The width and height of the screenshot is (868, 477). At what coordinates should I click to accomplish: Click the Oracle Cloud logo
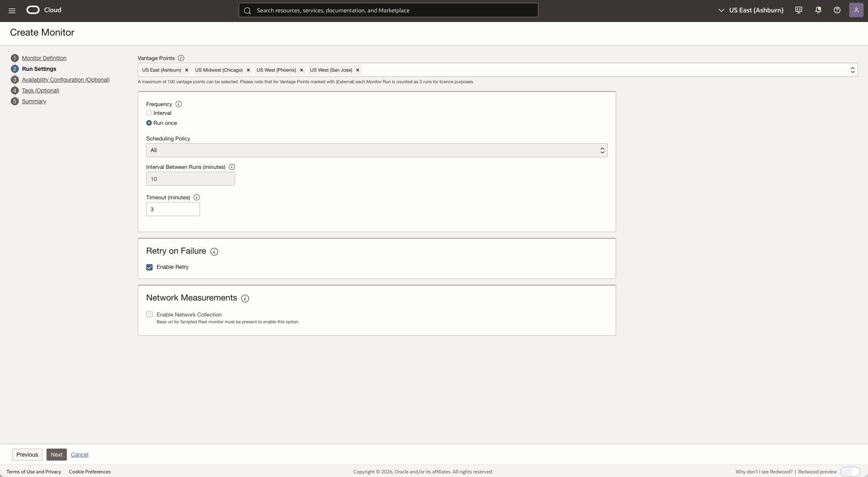pos(44,10)
